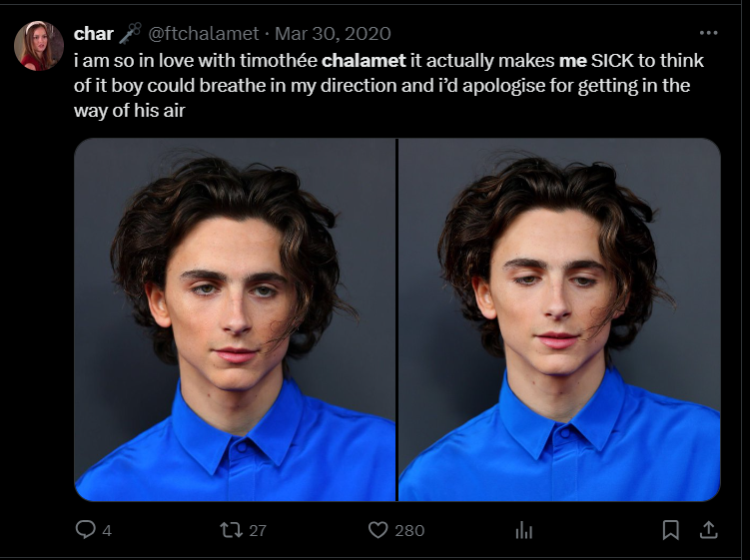Viewport: 750px width, 560px height.
Task: Click the share upload arrow icon
Action: point(707,530)
